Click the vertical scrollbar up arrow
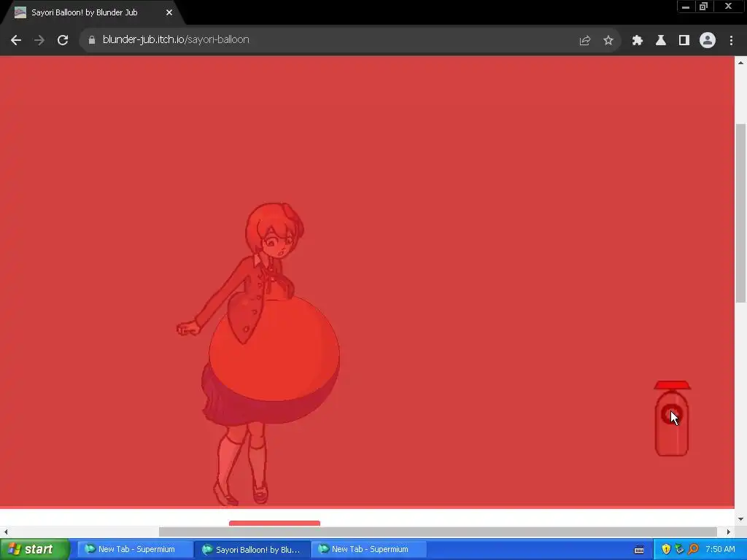Image resolution: width=747 pixels, height=560 pixels. point(740,63)
